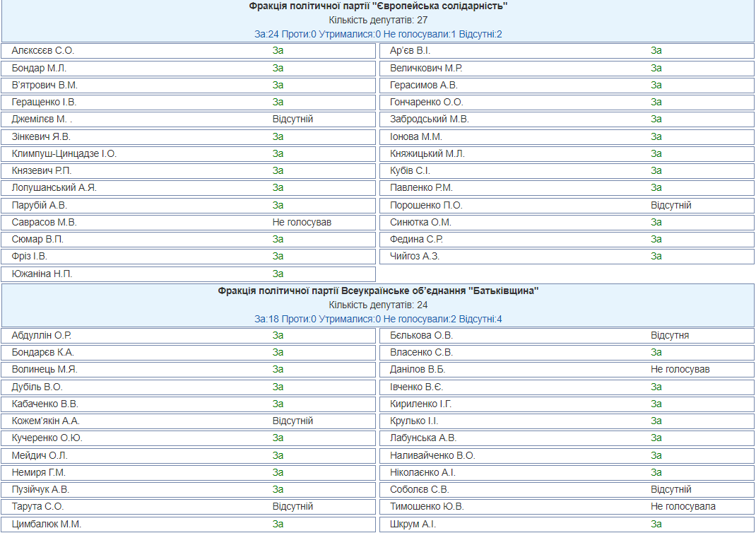Image resolution: width=756 pixels, height=533 pixels.
Task: Click the name Сюмар В.П.
Action: pyautogui.click(x=37, y=239)
